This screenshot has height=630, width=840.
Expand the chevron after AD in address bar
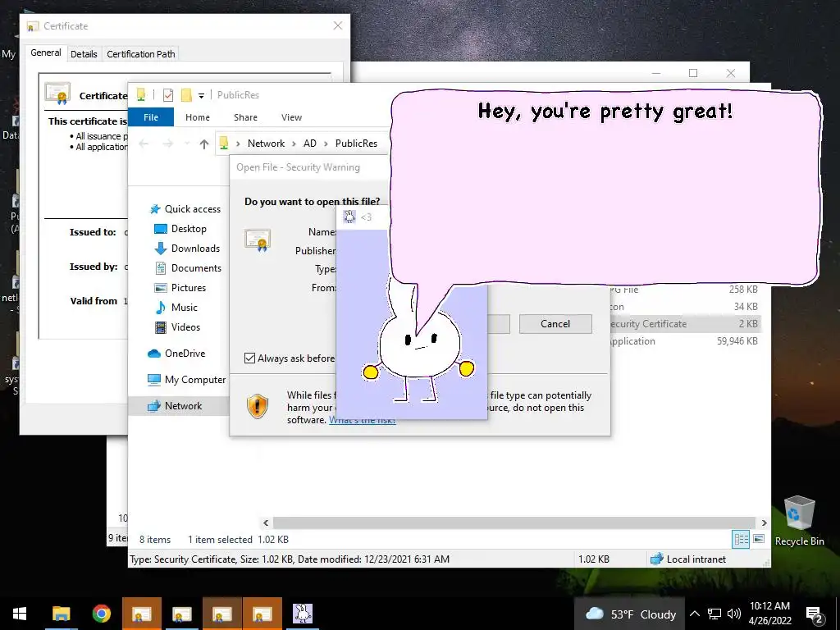[326, 144]
